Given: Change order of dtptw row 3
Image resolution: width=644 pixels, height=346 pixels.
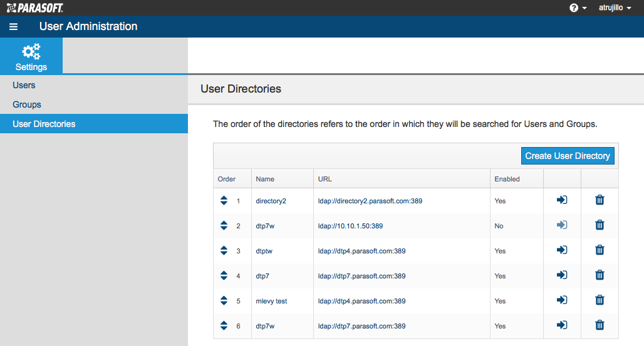Looking at the screenshot, I should pos(224,250).
